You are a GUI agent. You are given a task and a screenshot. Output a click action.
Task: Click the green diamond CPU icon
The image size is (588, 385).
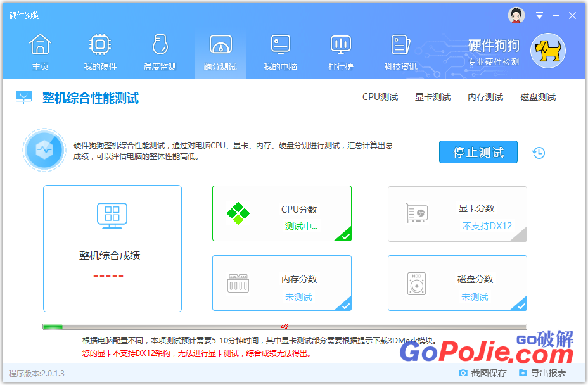pyautogui.click(x=238, y=213)
